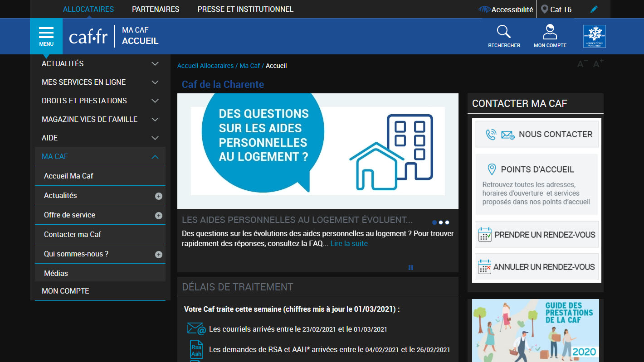Click the Accessibilité link
Image resolution: width=644 pixels, height=362 pixels.
click(512, 10)
